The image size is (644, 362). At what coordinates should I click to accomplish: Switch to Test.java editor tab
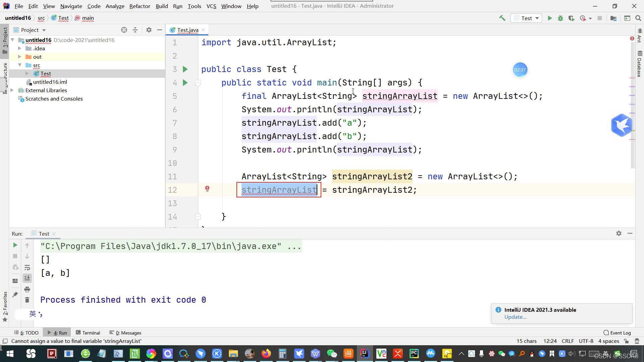(187, 30)
